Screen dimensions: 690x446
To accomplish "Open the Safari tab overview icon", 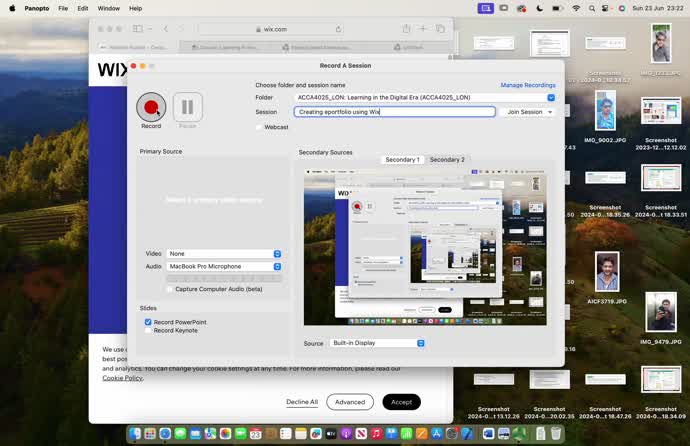I will coord(440,29).
